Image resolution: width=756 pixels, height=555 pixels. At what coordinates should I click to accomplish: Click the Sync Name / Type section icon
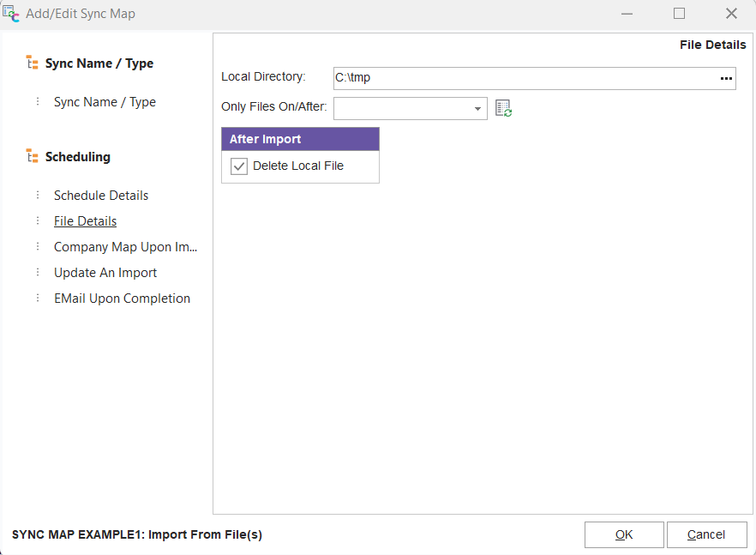(x=33, y=63)
